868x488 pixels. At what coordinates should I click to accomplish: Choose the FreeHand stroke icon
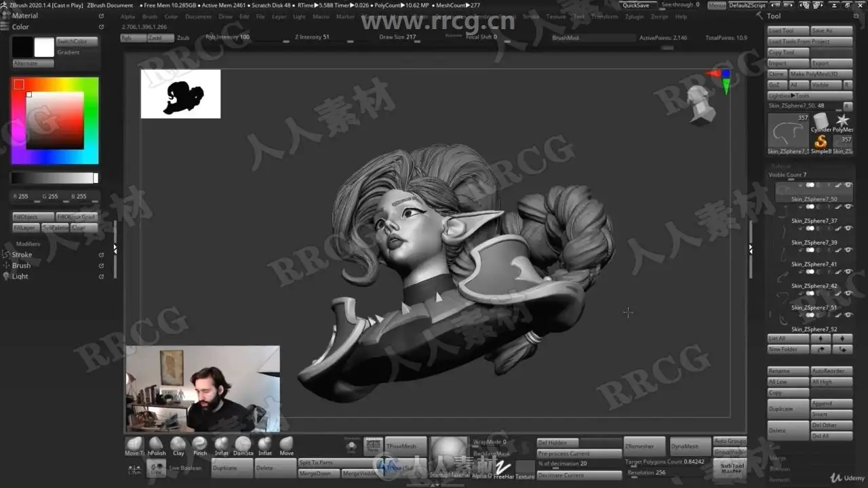(503, 468)
